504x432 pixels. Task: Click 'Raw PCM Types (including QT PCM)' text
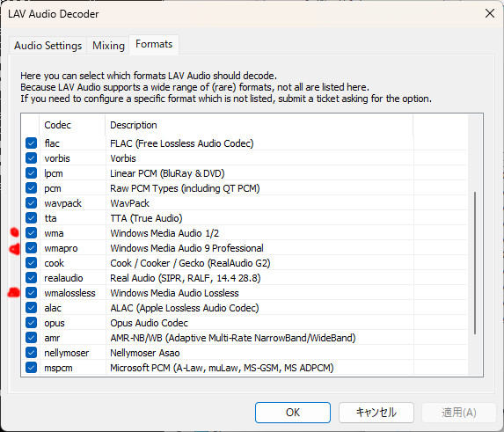coord(185,188)
